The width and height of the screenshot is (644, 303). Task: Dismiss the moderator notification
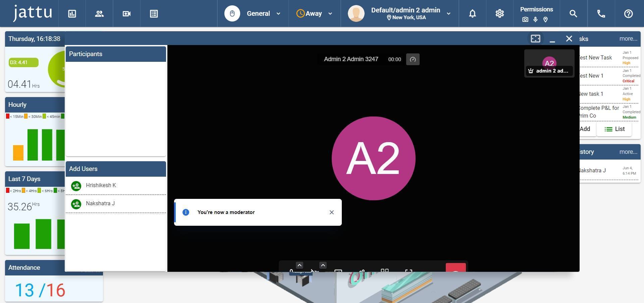point(331,212)
